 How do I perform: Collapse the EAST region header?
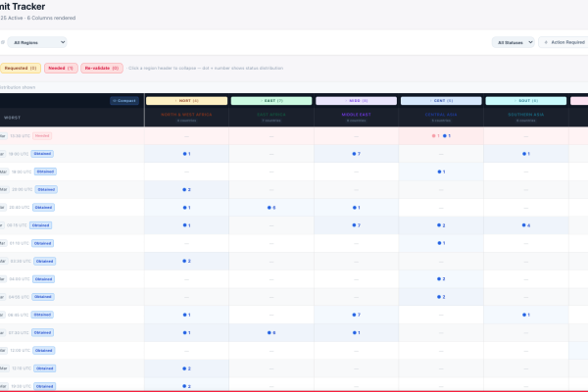[x=271, y=100]
